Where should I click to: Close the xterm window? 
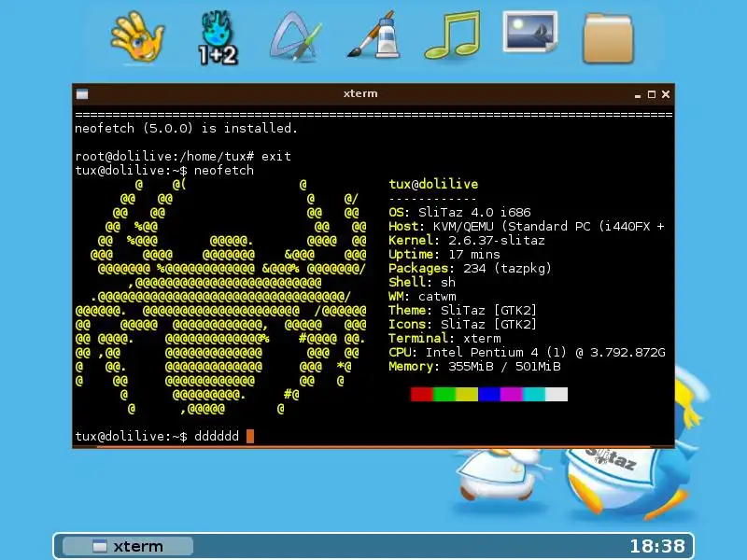tap(666, 94)
